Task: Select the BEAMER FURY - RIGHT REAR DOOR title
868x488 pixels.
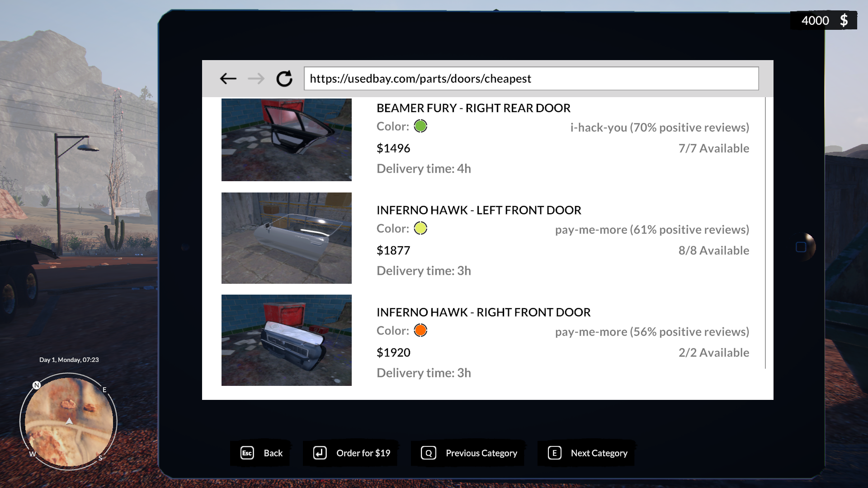Action: click(473, 108)
